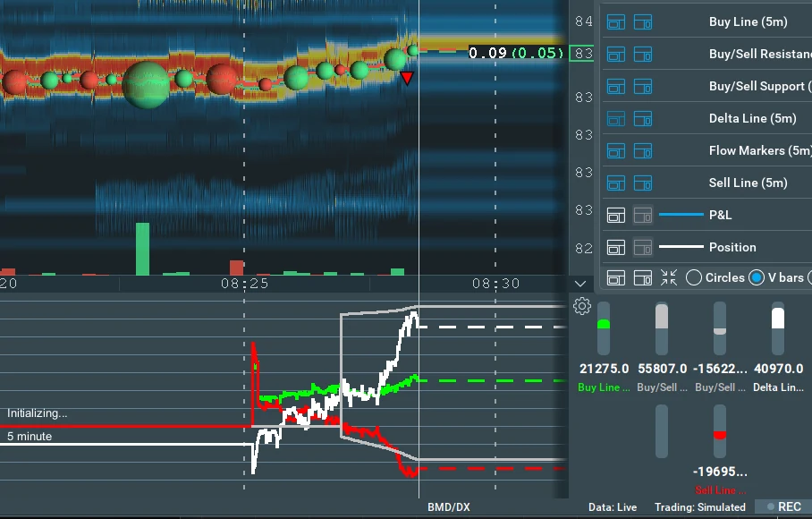Click the white Delta Line slider handle
Image resolution: width=812 pixels, height=519 pixels.
click(x=778, y=318)
